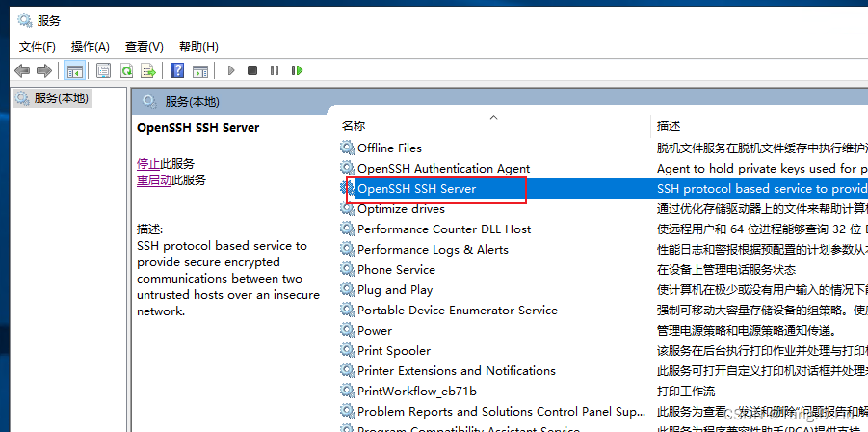This screenshot has width=868, height=432.
Task: Click the Export List toolbar icon
Action: [x=148, y=70]
